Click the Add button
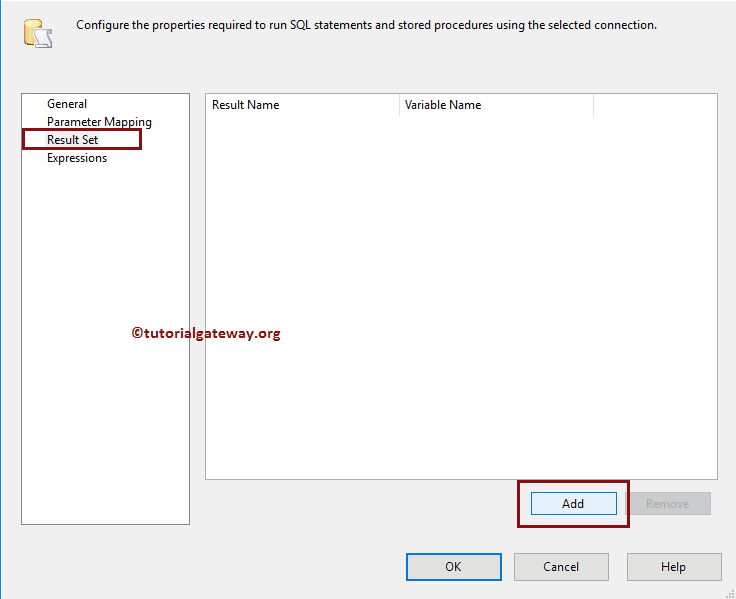 coord(574,504)
